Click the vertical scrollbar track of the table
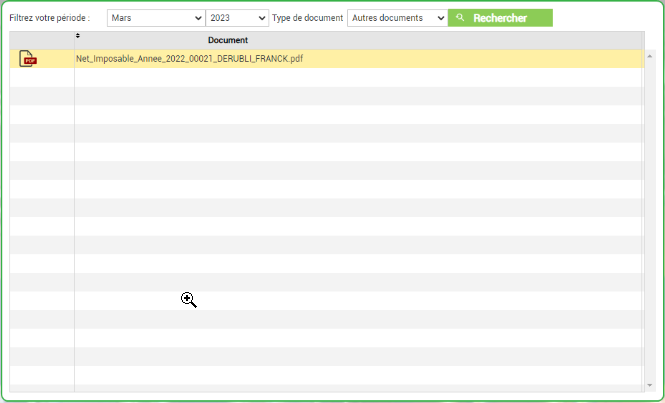 tap(649, 221)
